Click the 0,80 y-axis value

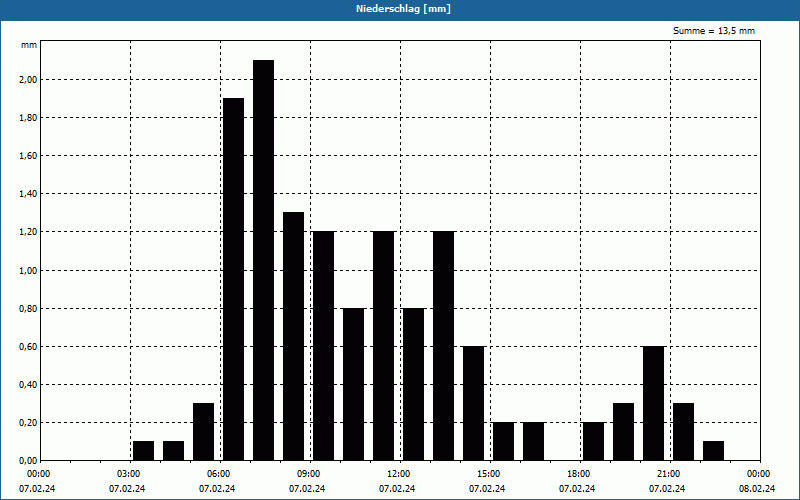28,309
